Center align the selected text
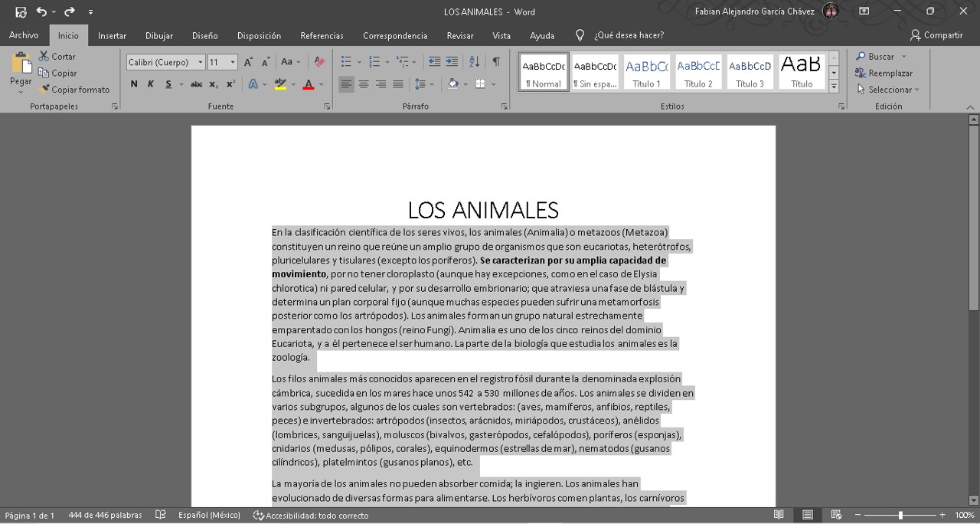This screenshot has height=524, width=980. [364, 84]
